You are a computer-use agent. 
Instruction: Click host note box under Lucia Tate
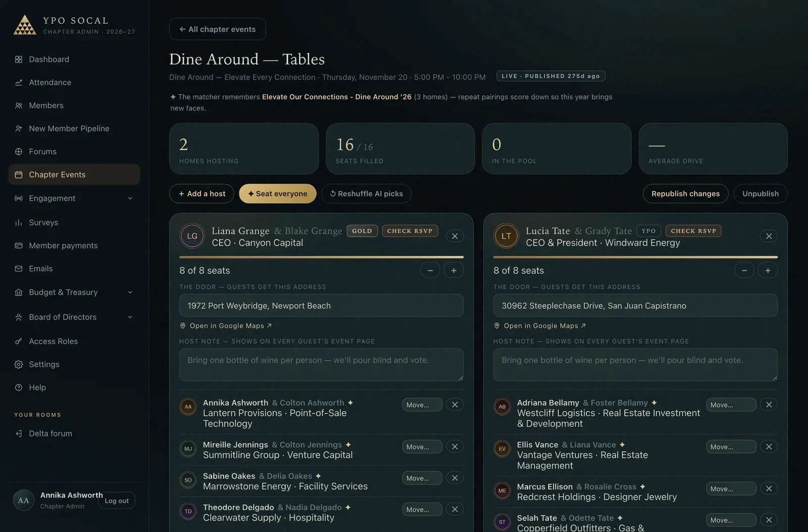635,365
